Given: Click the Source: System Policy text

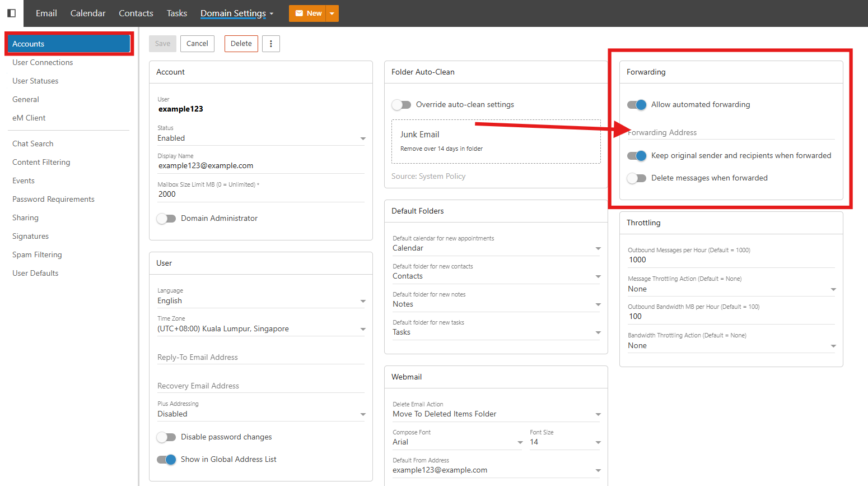Looking at the screenshot, I should pyautogui.click(x=428, y=177).
